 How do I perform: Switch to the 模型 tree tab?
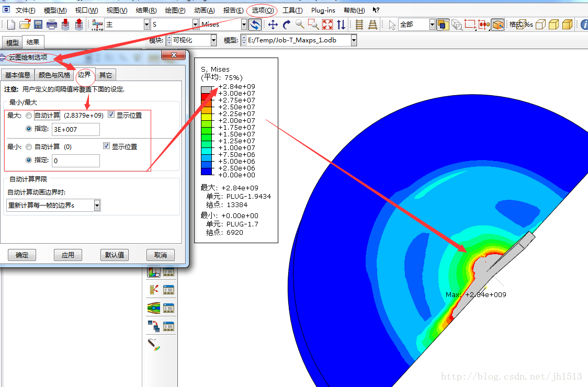[12, 42]
